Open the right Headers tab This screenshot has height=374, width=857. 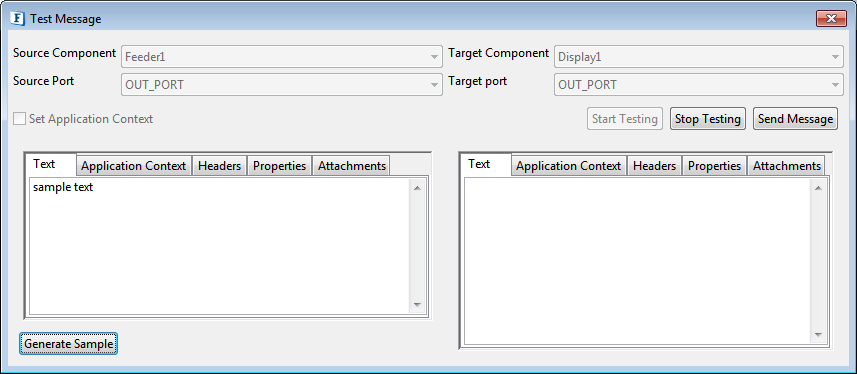[655, 166]
